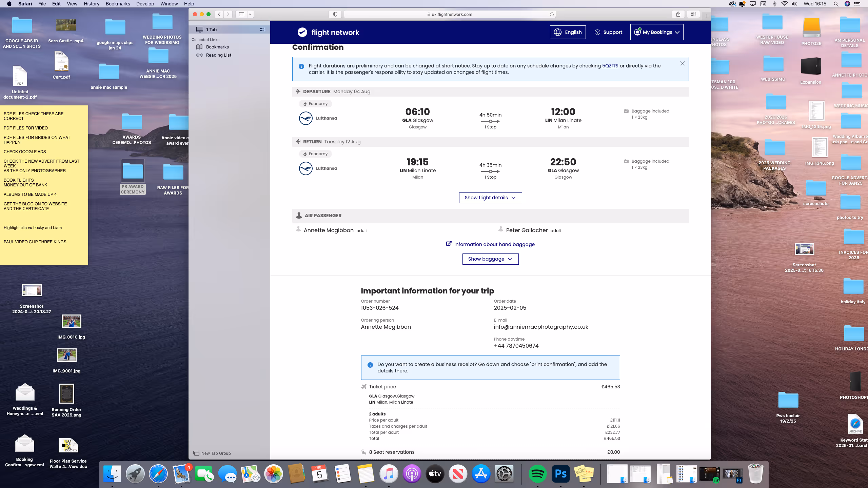Open Spotify from the dock
The image size is (868, 488).
click(x=537, y=473)
